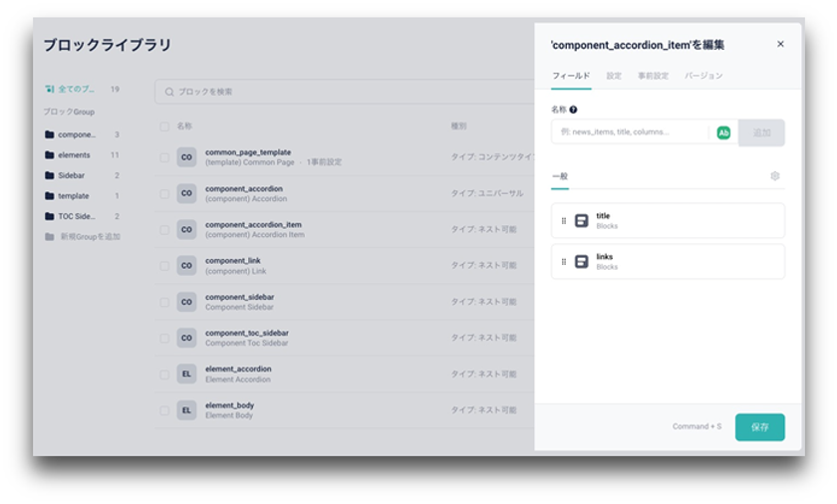
Task: Switch to the 設定 tab
Action: pos(614,76)
